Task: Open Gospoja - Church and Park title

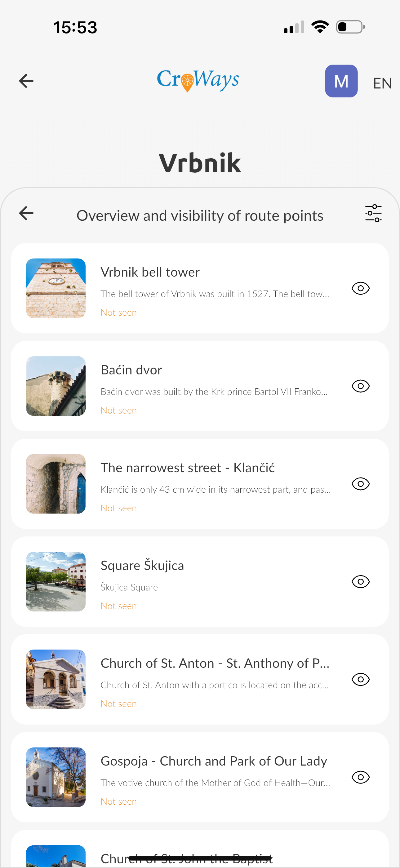Action: coord(214,761)
